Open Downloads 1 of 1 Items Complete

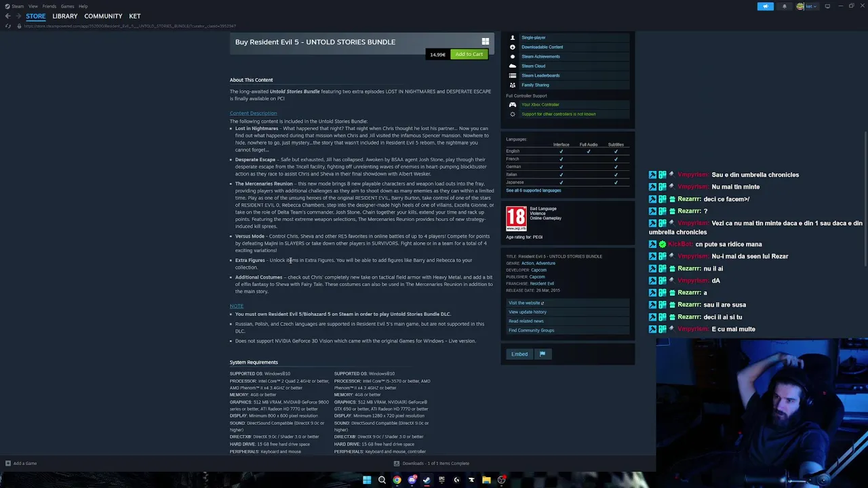(435, 464)
